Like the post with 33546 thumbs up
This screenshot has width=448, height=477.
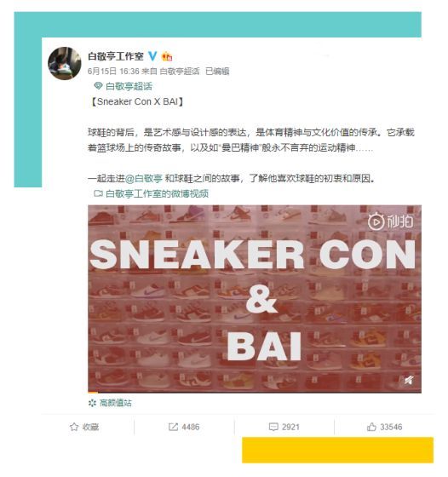coord(384,427)
